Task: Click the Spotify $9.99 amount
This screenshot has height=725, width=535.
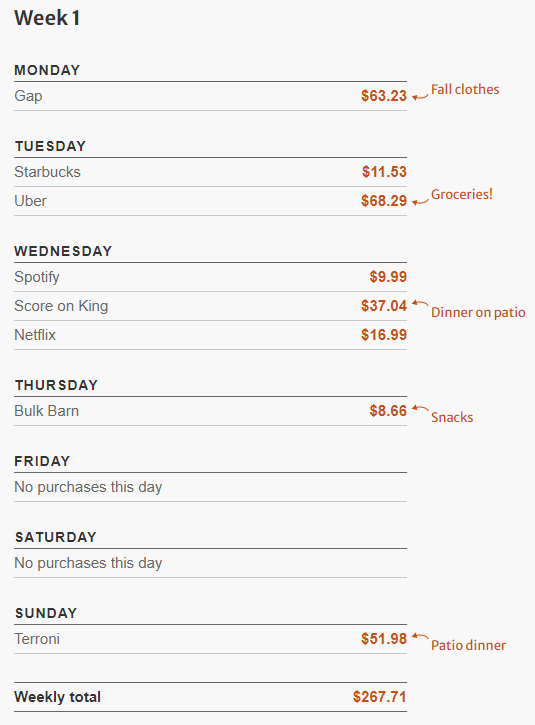Action: (388, 276)
